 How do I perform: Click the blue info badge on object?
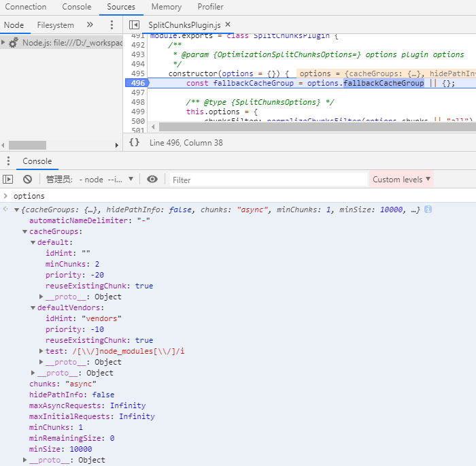pos(428,210)
